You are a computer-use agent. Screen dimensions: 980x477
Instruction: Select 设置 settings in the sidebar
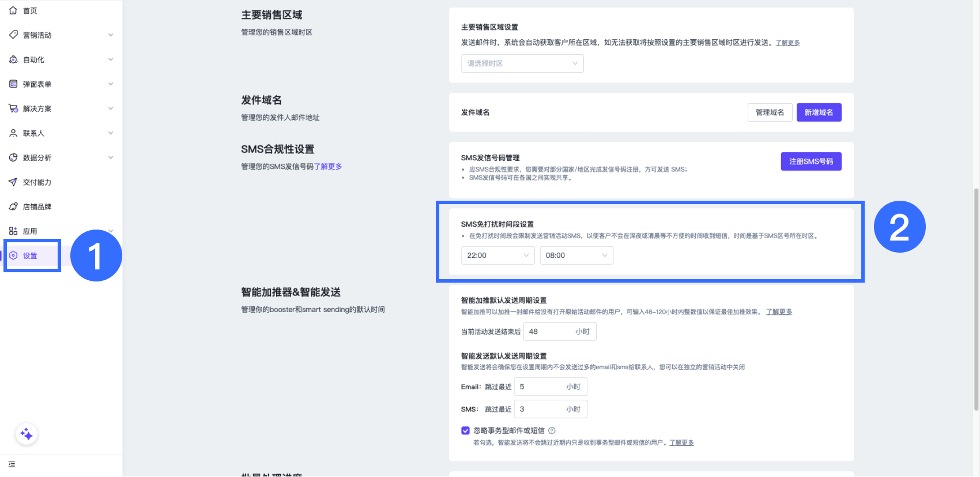(30, 256)
